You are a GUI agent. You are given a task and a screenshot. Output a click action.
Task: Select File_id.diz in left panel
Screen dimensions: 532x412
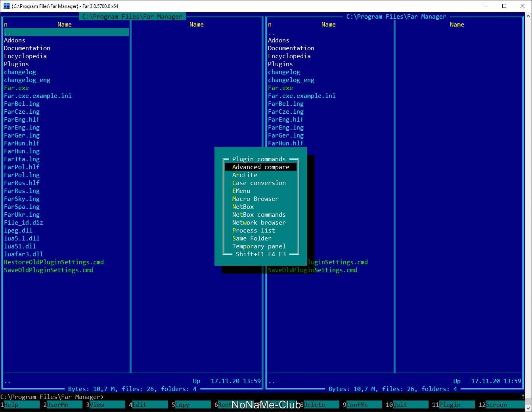pyautogui.click(x=23, y=223)
